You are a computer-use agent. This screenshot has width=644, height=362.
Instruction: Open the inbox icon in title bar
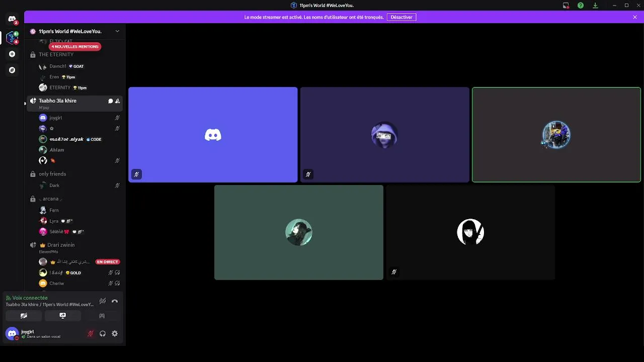[566, 5]
